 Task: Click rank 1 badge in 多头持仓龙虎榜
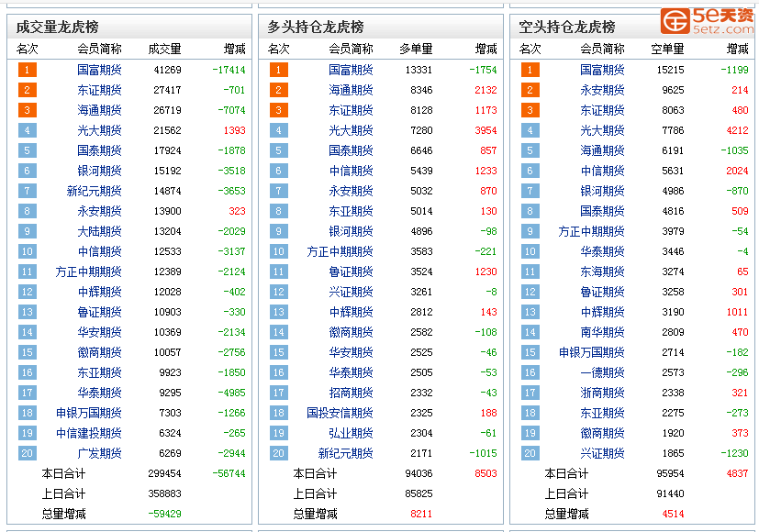coord(279,70)
